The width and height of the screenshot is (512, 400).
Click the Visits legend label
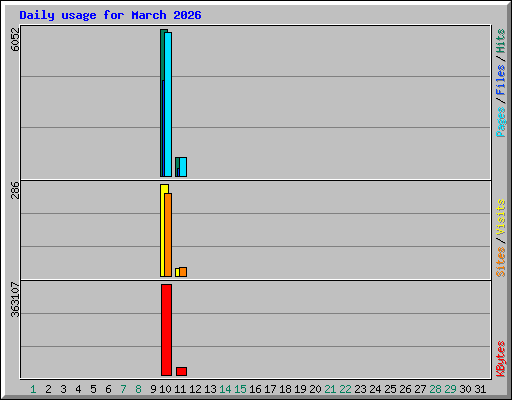501,217
